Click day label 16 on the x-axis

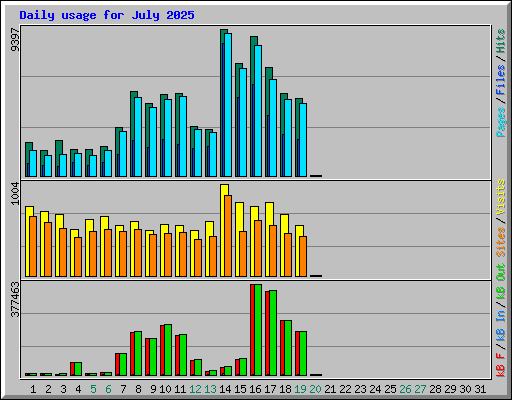click(x=255, y=389)
